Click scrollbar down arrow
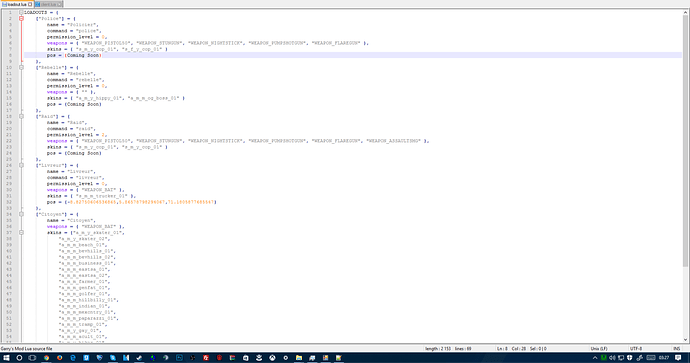 pyautogui.click(x=686, y=340)
